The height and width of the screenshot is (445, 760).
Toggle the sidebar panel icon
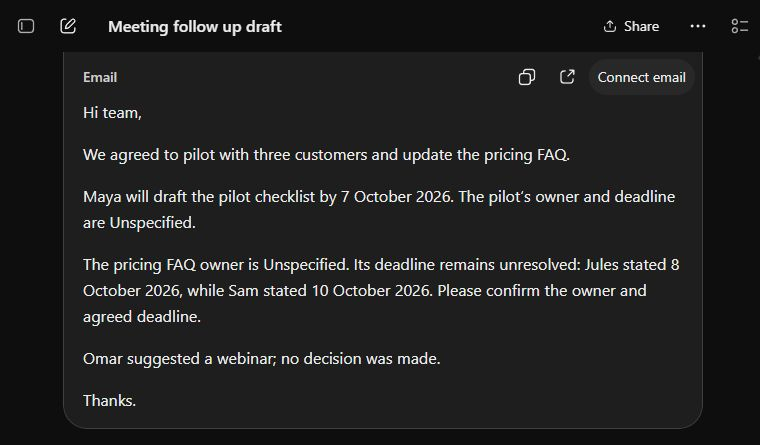(x=26, y=26)
